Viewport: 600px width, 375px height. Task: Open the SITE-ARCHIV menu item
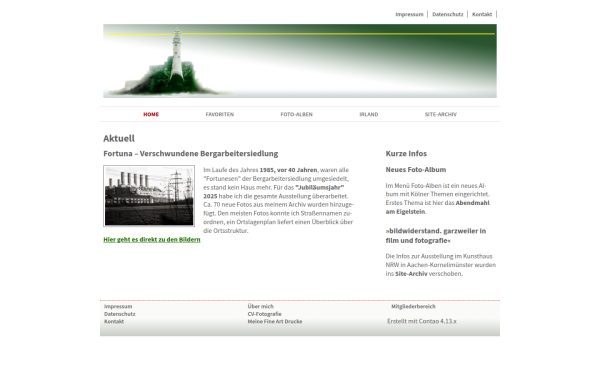[x=440, y=114]
